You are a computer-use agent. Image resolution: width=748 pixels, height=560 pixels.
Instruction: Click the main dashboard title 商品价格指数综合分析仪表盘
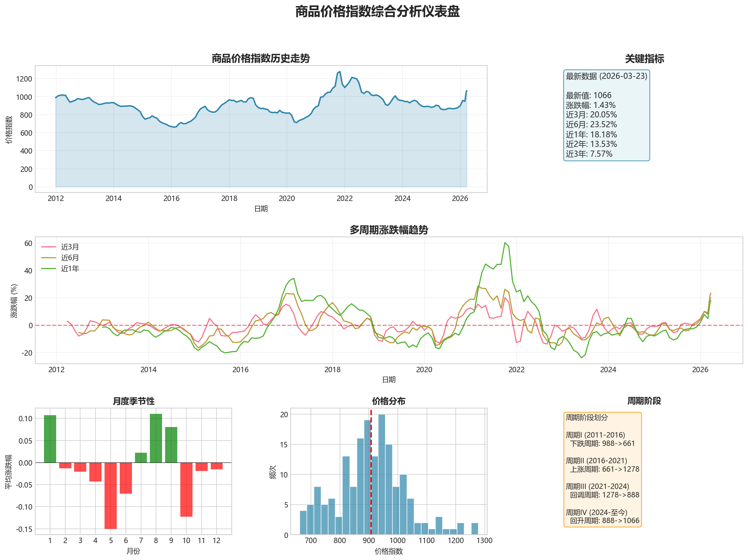(x=377, y=12)
